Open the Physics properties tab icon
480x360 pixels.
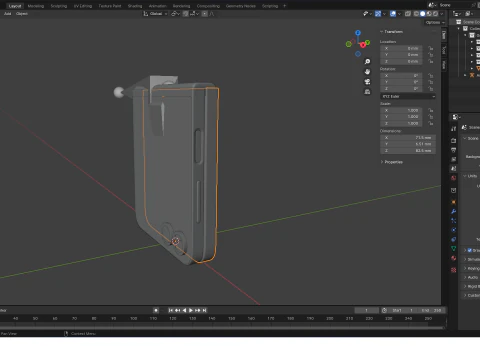tap(453, 230)
